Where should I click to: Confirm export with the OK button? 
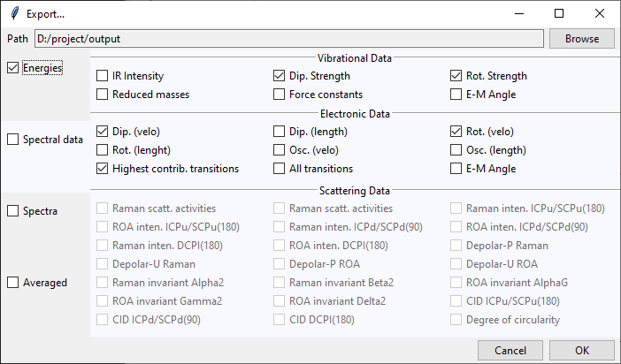coord(582,350)
